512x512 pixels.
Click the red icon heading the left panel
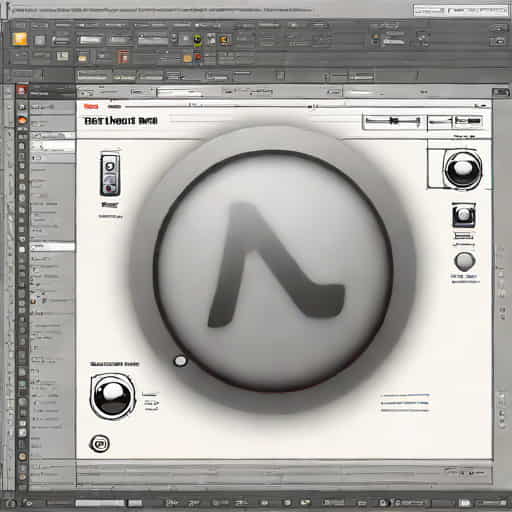(x=22, y=91)
